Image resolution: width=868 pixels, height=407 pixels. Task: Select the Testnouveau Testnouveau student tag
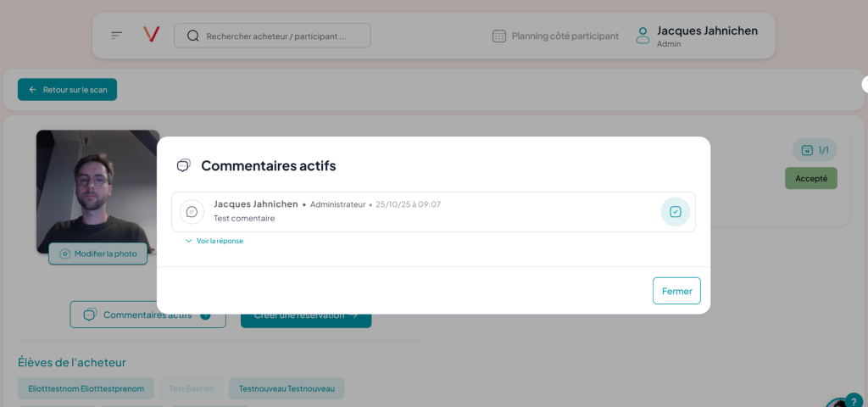tap(287, 389)
